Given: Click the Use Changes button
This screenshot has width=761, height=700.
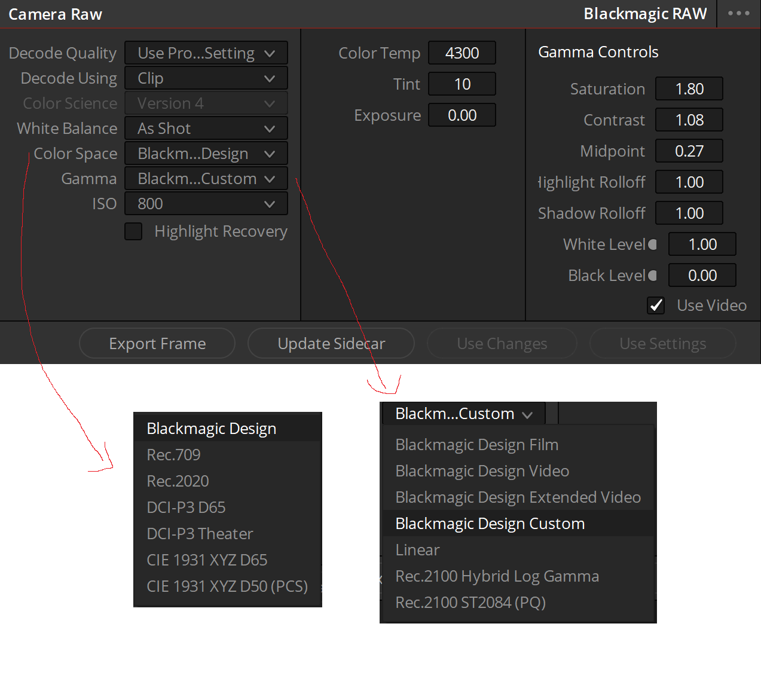Looking at the screenshot, I should 502,343.
